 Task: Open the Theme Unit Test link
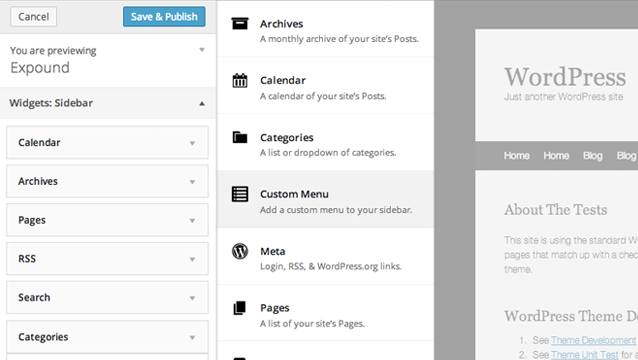click(584, 355)
